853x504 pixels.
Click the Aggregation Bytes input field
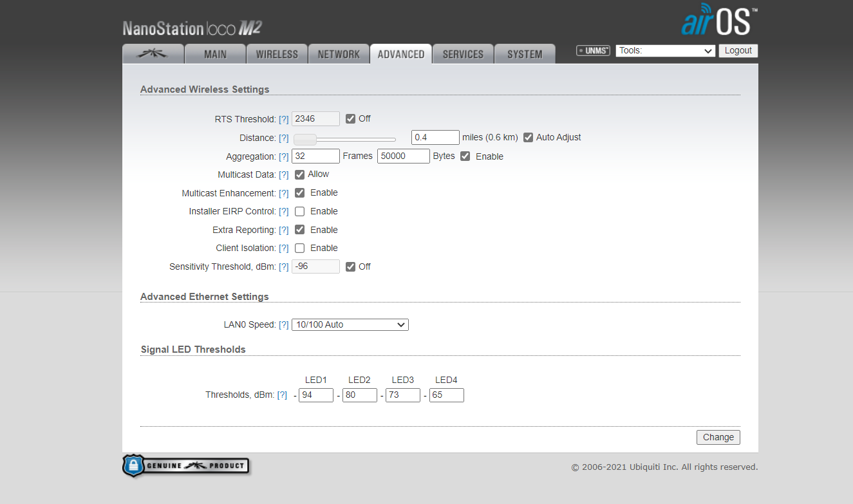click(x=404, y=156)
